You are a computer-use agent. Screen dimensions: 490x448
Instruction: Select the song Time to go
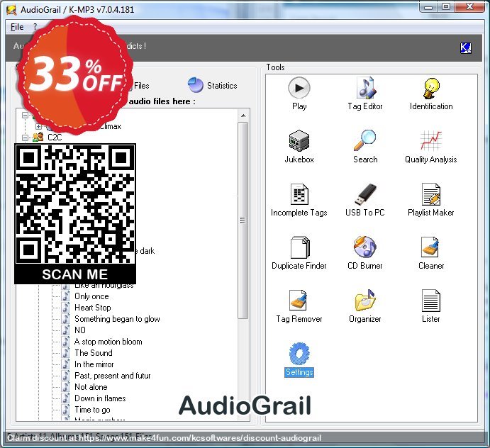tap(92, 410)
